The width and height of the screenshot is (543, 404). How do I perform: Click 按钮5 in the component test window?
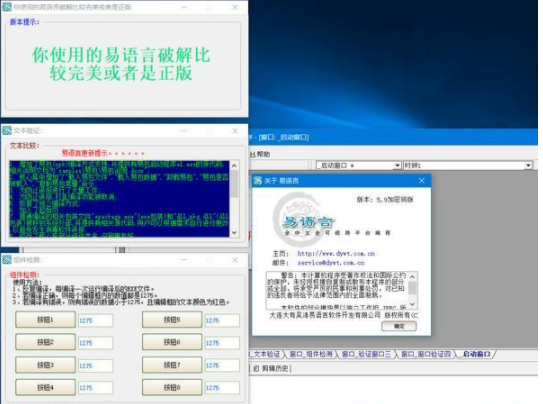click(172, 320)
